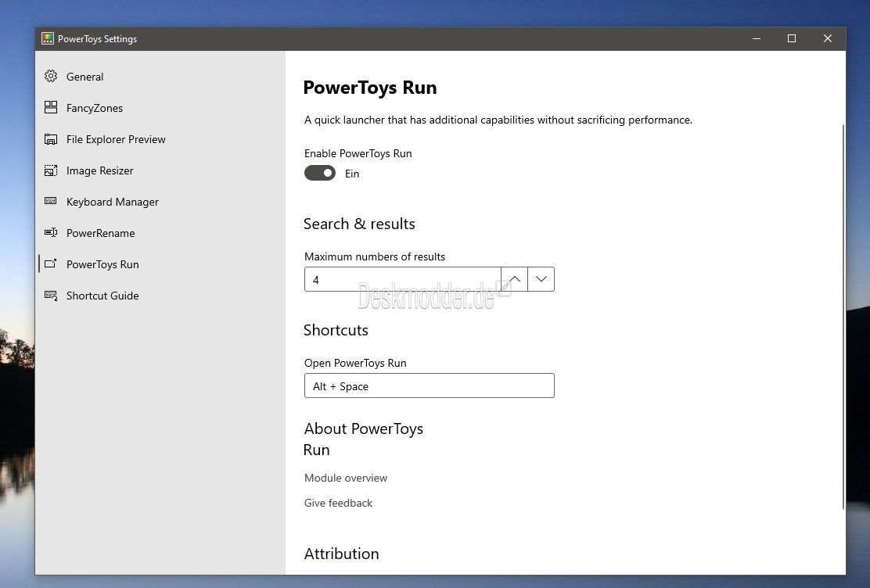This screenshot has height=588, width=870.
Task: Decrease maximum results with down arrow
Action: coord(541,279)
